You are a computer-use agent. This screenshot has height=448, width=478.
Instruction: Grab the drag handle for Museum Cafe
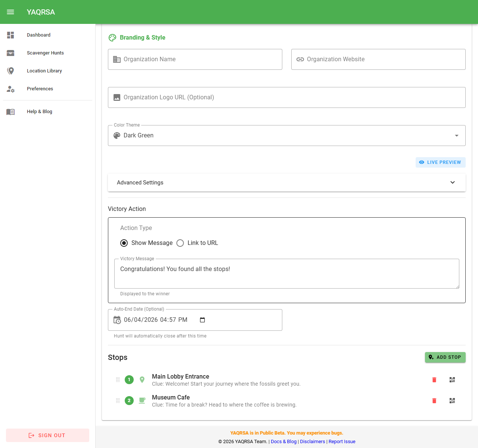[x=118, y=401]
